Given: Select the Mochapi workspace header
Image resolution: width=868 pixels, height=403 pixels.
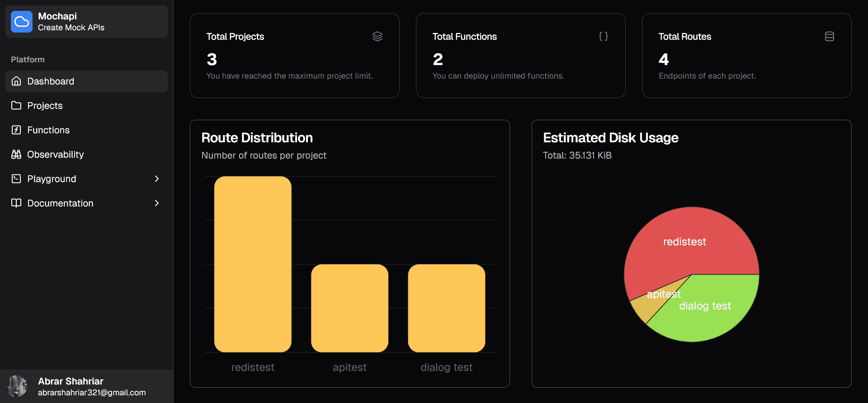Looking at the screenshot, I should point(86,22).
